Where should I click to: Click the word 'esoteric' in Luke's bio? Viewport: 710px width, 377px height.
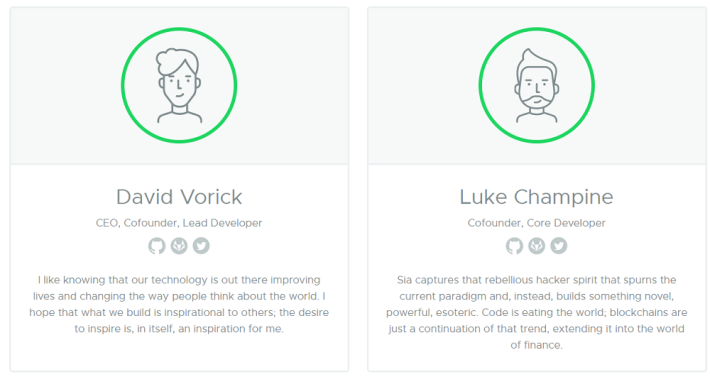(457, 312)
